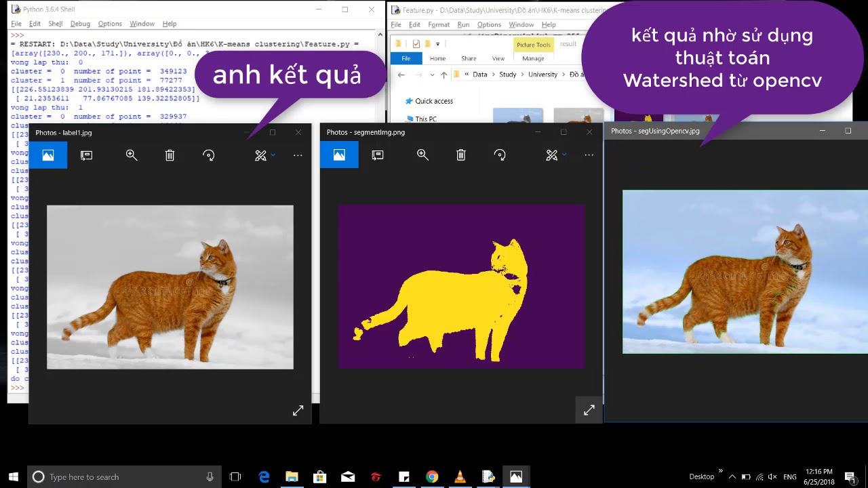Open Windows Start menu

[13, 476]
